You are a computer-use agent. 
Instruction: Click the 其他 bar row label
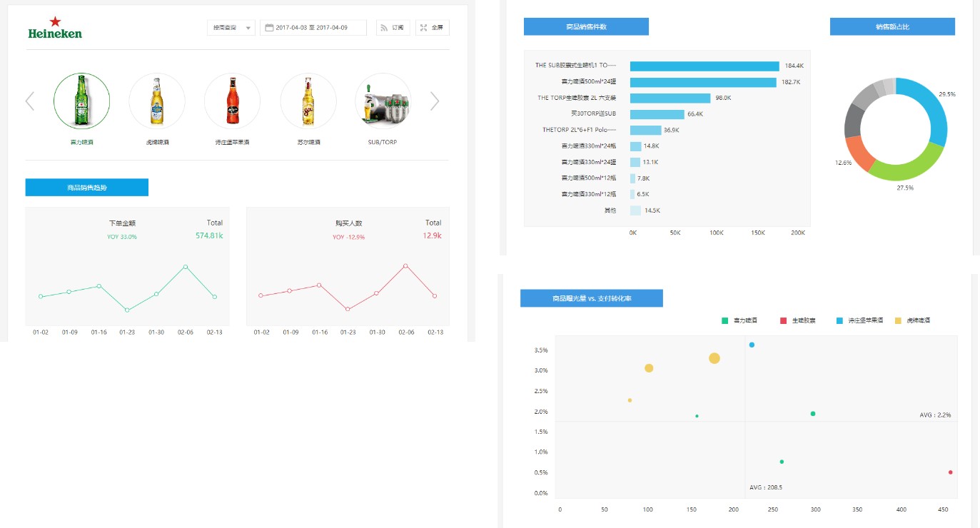[610, 210]
